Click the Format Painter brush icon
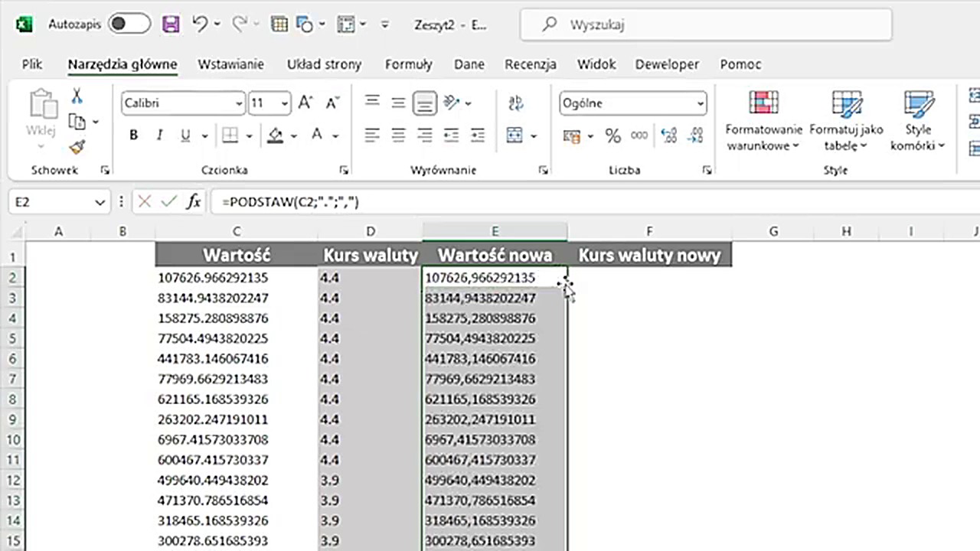 [x=77, y=147]
